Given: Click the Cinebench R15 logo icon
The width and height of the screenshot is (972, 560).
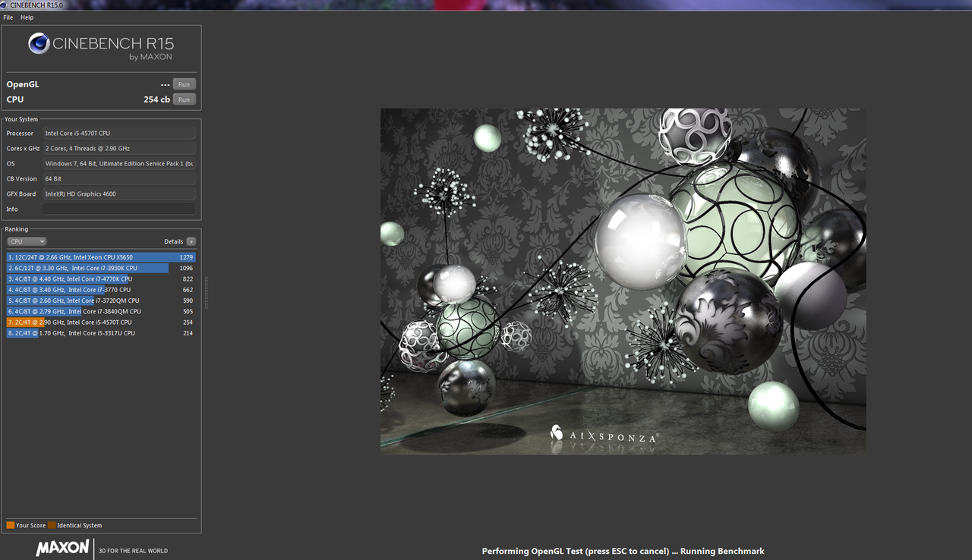Looking at the screenshot, I should point(39,43).
